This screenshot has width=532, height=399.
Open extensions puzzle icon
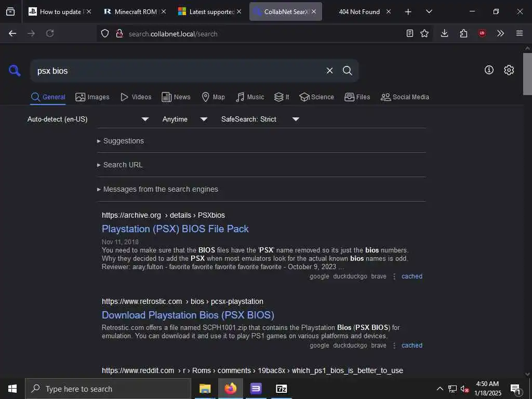pyautogui.click(x=463, y=33)
